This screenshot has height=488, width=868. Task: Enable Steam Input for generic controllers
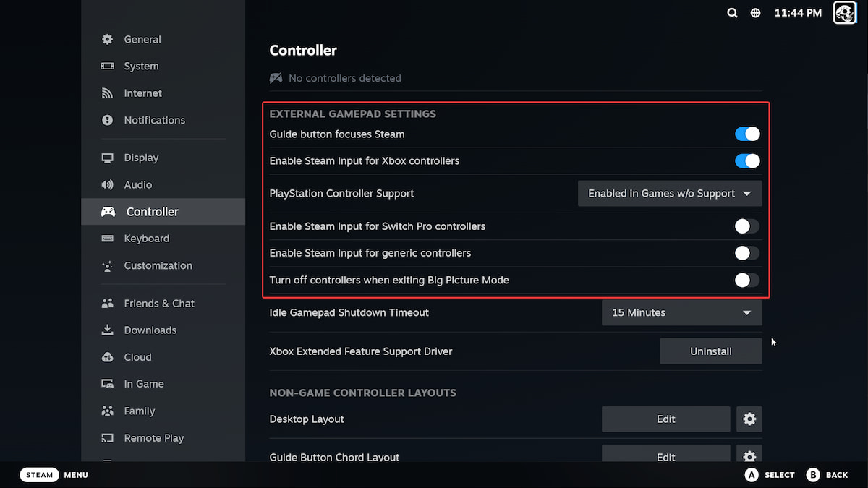pos(747,253)
